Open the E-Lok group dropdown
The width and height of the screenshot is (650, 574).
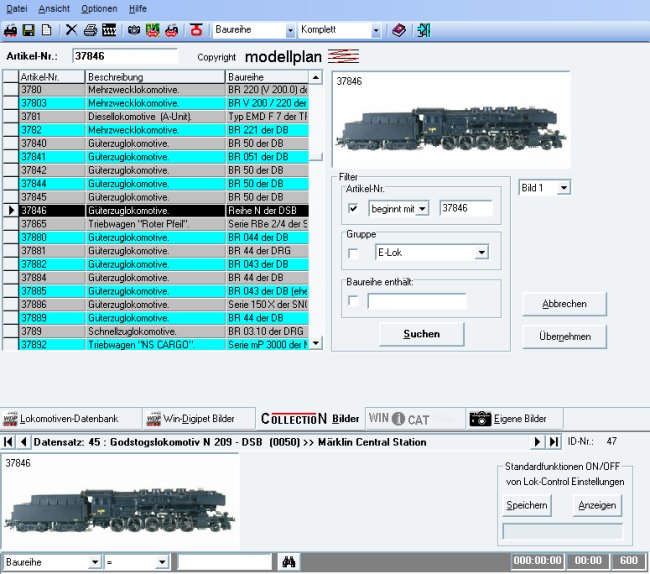pos(481,252)
